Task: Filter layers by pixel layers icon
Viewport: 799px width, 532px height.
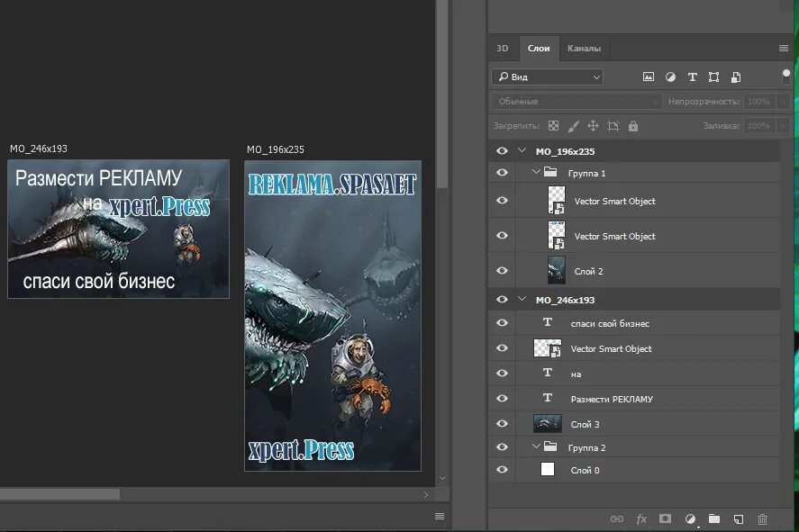Action: (x=649, y=77)
